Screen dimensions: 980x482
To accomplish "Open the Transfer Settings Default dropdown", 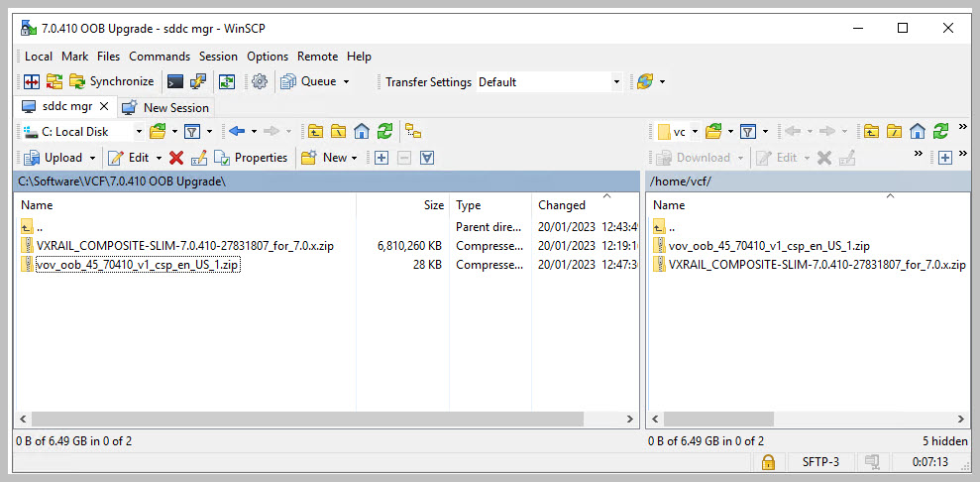I will tap(616, 82).
